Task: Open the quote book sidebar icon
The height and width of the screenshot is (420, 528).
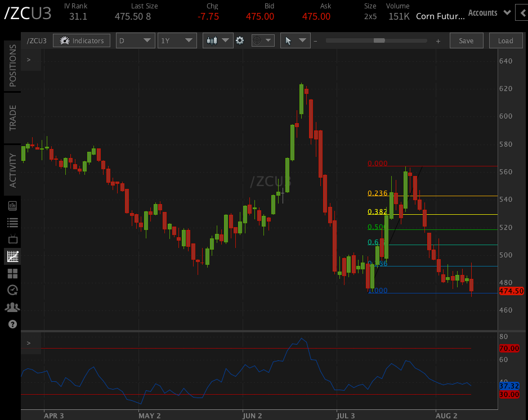Action: pyautogui.click(x=12, y=206)
